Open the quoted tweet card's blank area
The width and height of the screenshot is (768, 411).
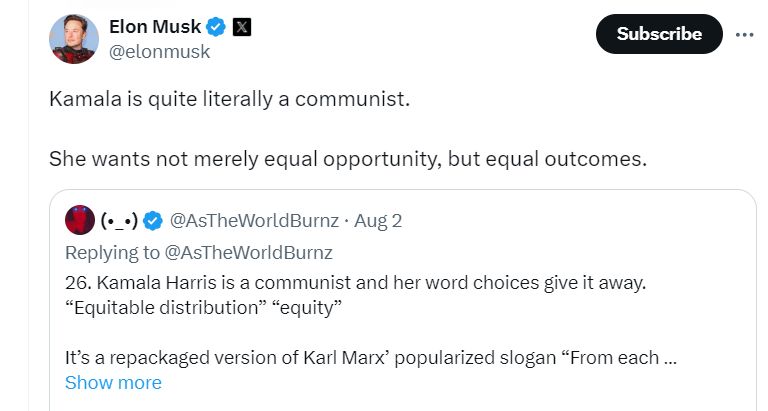click(x=600, y=385)
